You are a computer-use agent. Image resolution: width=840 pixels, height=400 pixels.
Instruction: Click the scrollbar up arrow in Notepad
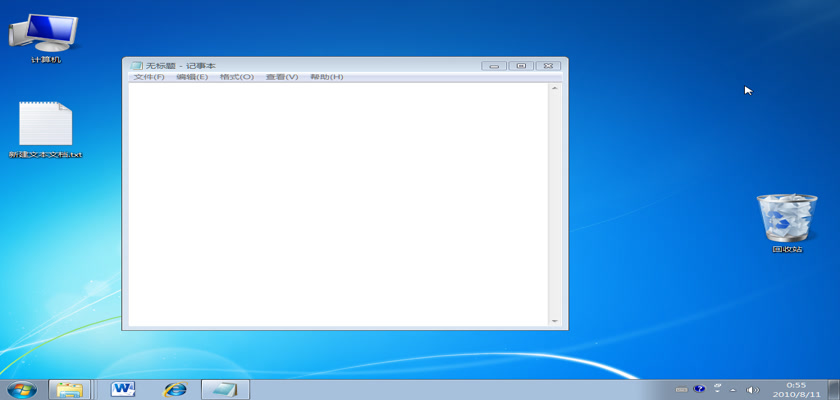point(555,89)
